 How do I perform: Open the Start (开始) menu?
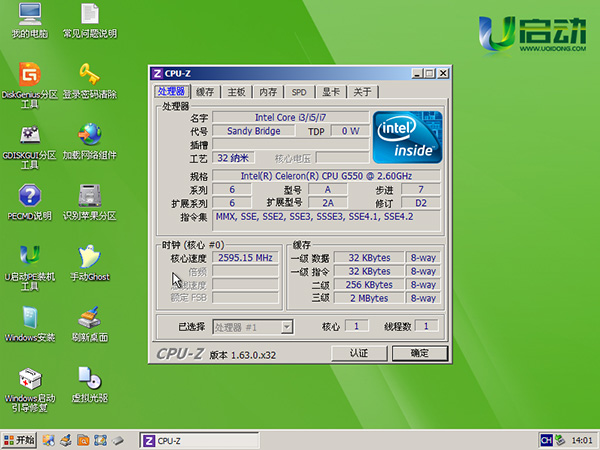pos(19,440)
